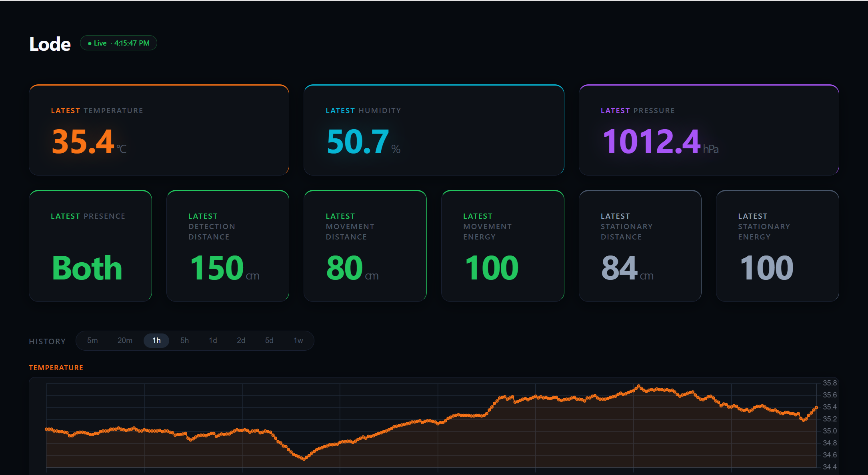Select the Detection Distance card
Screen dimensions: 868x475
(x=228, y=246)
